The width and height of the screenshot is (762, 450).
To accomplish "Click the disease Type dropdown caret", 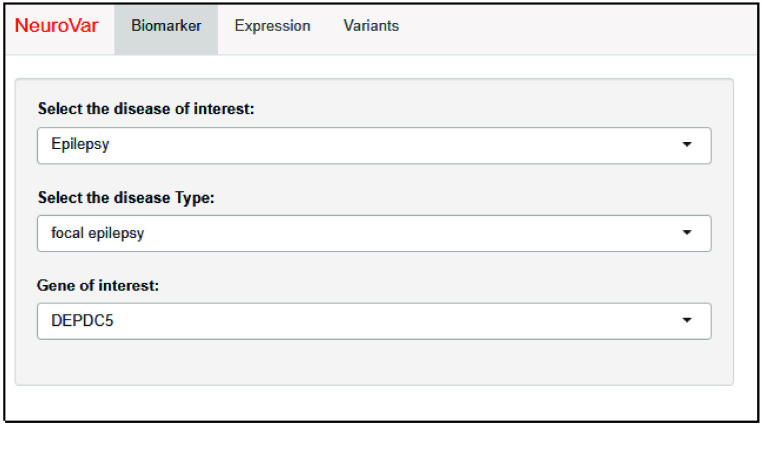I will pyautogui.click(x=687, y=233).
